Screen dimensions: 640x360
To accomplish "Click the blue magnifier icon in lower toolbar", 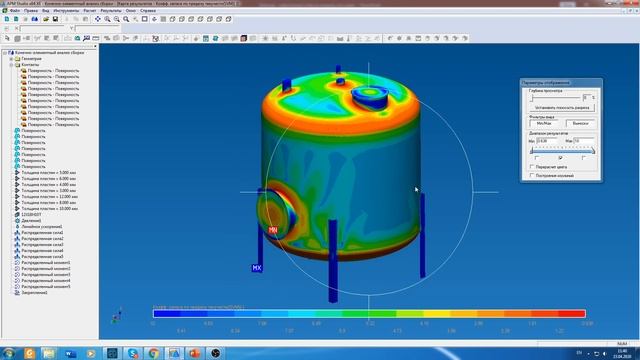I will 87,38.
